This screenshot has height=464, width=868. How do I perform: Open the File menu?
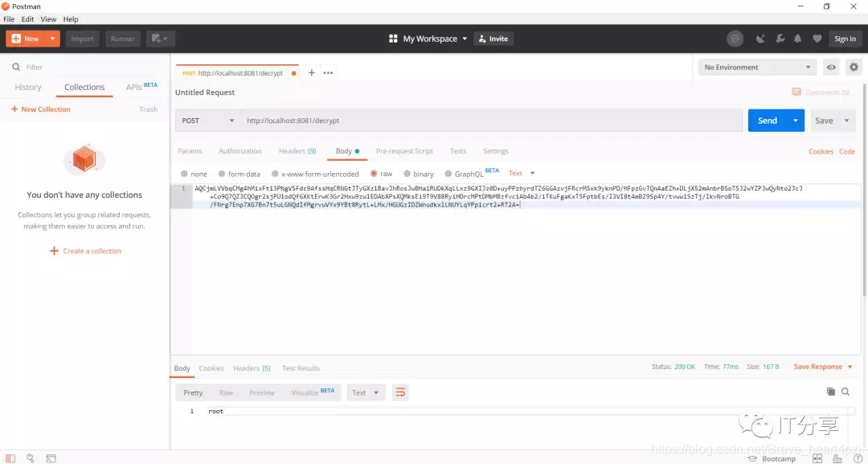click(9, 18)
